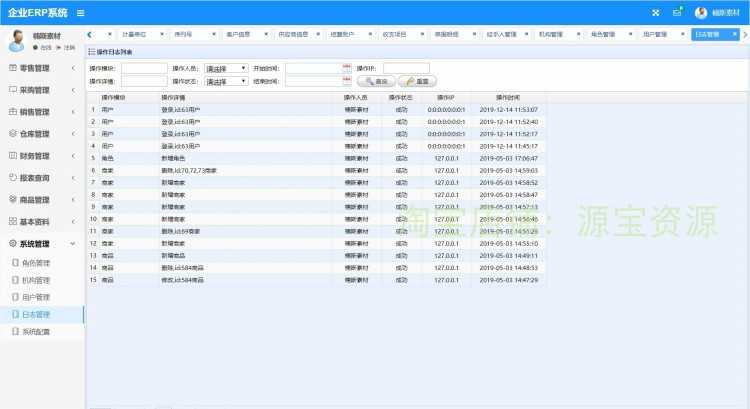Click the 2019-12-14 11:45:17 timestamp cell
Screen dimensions: 750x409
508,146
